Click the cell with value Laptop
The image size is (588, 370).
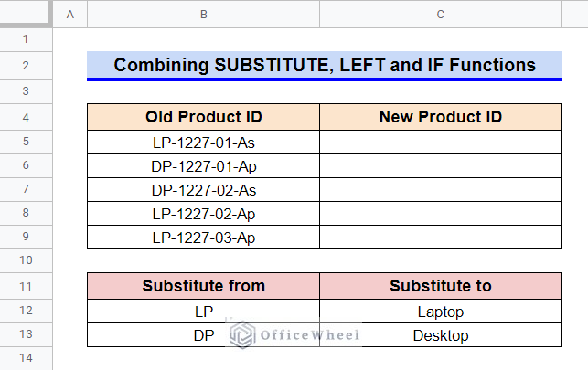(x=441, y=312)
